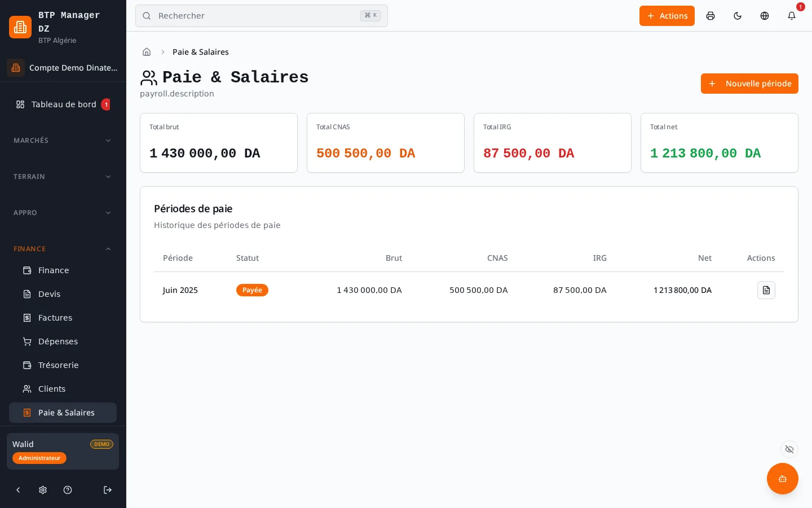This screenshot has width=812, height=508.
Task: Click the BTP Manager DZ logo icon
Action: pyautogui.click(x=20, y=27)
